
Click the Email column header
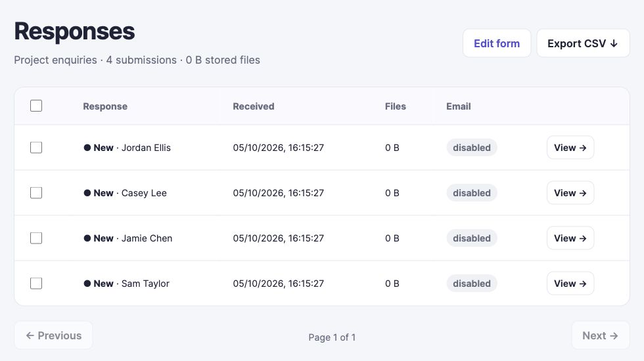point(459,106)
